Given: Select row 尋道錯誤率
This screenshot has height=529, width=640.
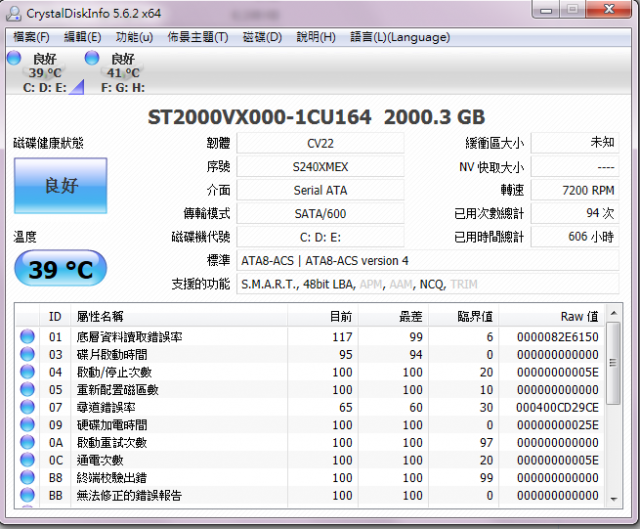Looking at the screenshot, I should 310,407.
